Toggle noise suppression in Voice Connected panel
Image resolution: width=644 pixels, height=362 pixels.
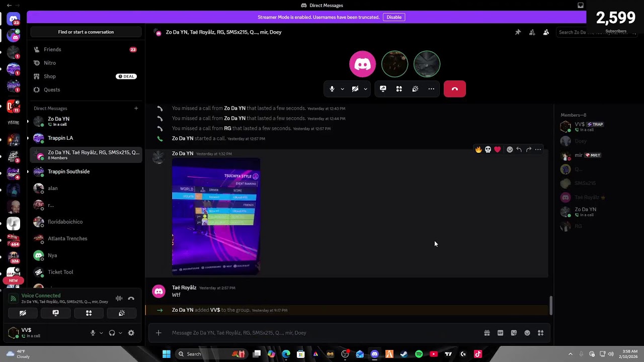[x=119, y=299]
